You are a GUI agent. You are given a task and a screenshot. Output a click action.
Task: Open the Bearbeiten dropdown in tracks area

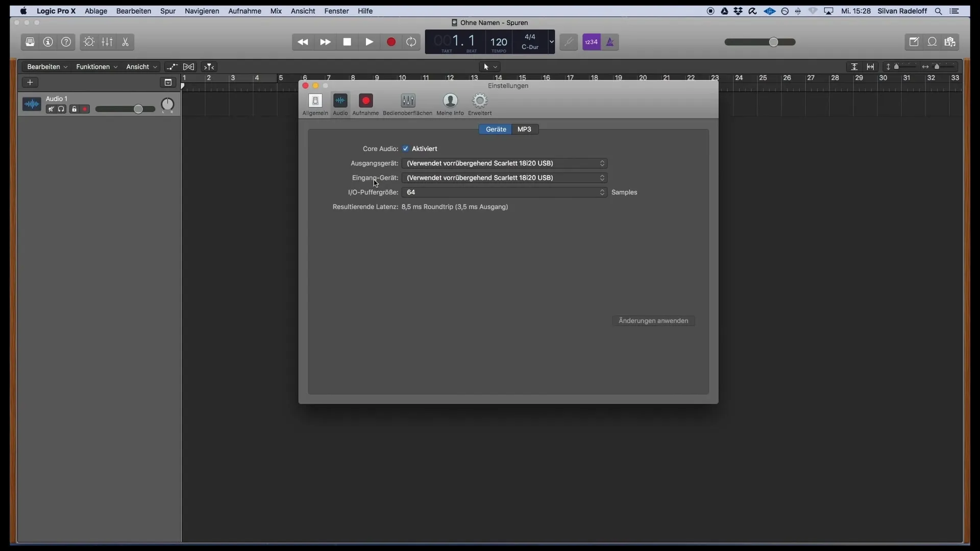coord(47,67)
